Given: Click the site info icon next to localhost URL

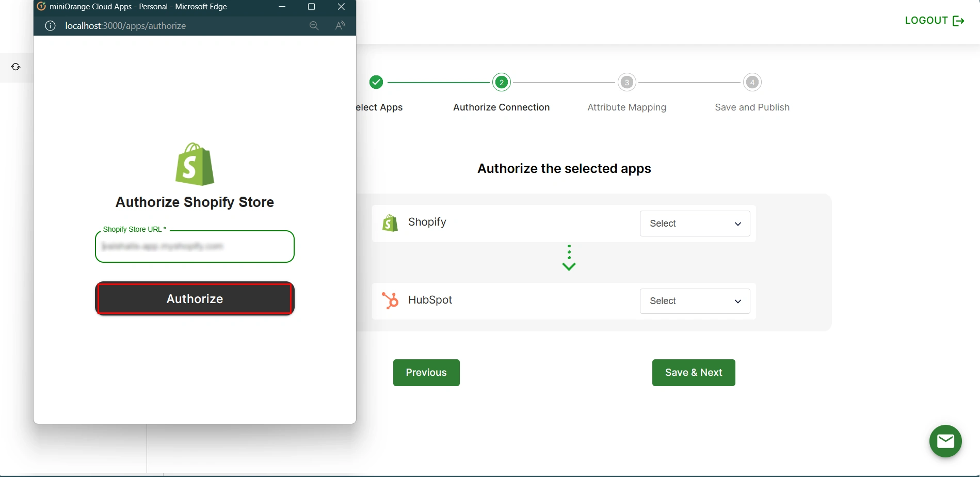Looking at the screenshot, I should click(50, 26).
